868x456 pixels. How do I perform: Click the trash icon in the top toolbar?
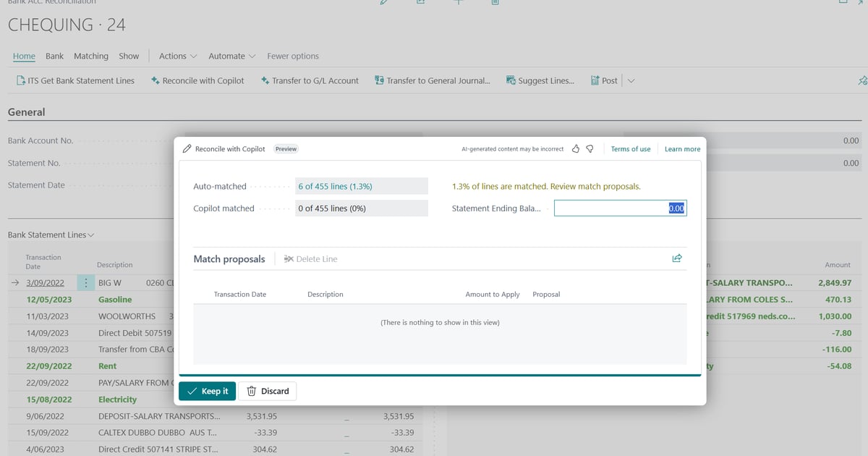(x=496, y=2)
